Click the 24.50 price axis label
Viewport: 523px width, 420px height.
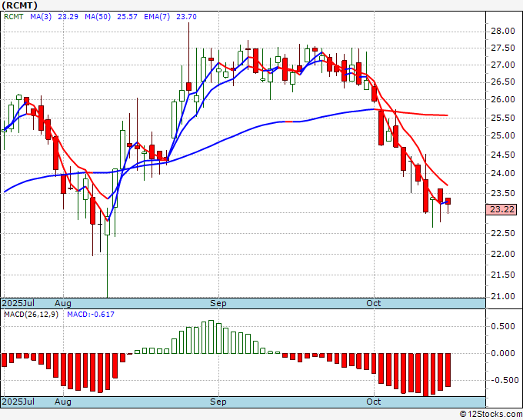tap(503, 155)
